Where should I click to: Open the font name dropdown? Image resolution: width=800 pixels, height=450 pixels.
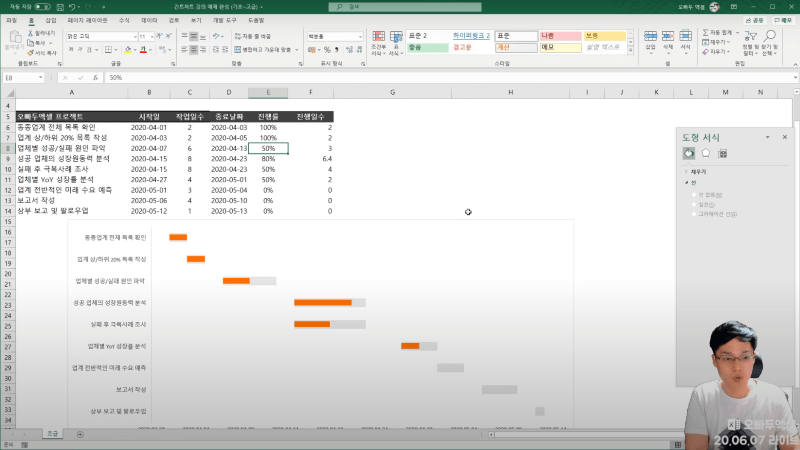pos(100,36)
